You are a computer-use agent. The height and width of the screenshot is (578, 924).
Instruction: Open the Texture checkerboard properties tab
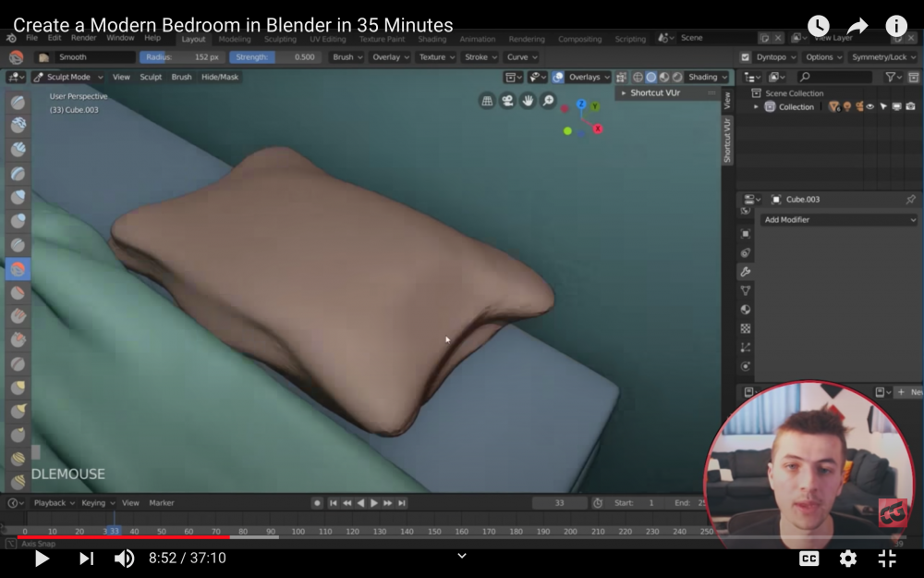746,328
